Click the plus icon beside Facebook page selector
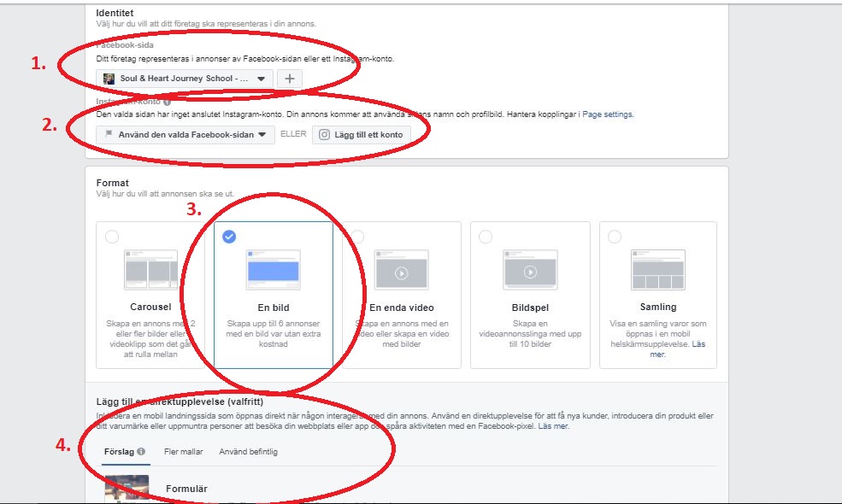 pos(289,79)
